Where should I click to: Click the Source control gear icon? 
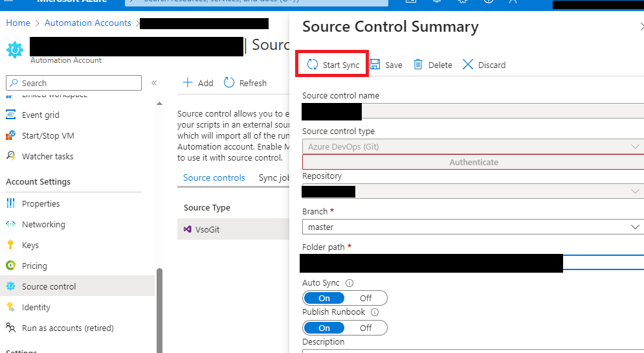[10, 286]
